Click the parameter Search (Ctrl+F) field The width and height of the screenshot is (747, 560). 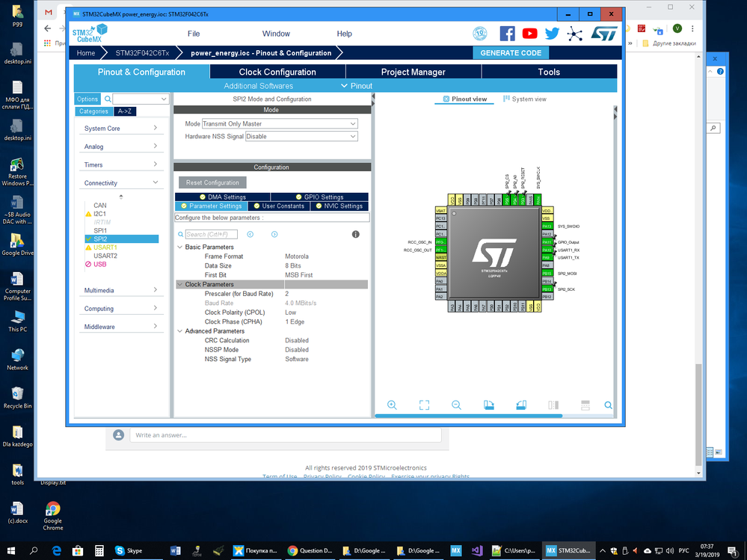pos(211,234)
